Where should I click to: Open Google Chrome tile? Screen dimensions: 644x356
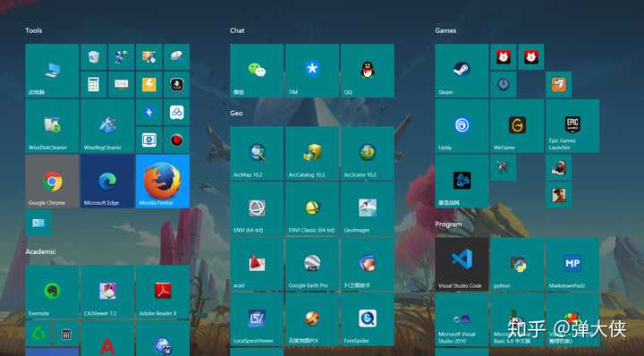coord(52,181)
